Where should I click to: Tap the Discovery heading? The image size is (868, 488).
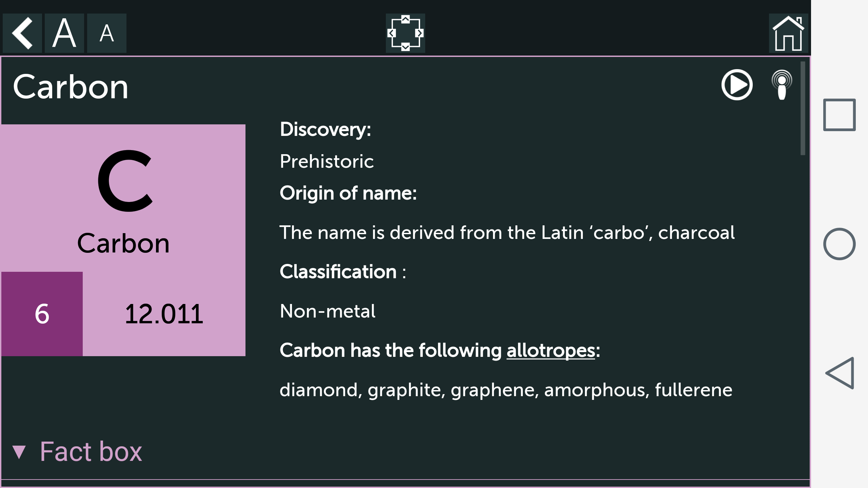click(x=325, y=129)
